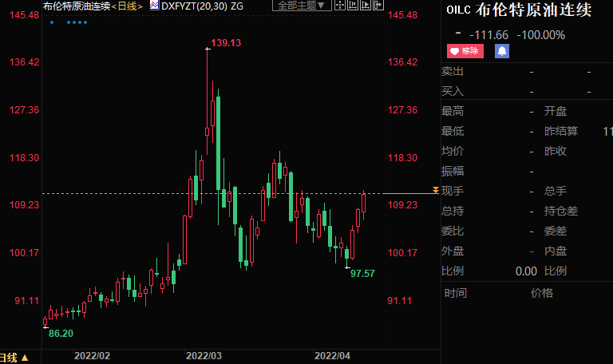613x364 pixels.
Task: Click the bell price alert icon
Action: click(x=502, y=51)
